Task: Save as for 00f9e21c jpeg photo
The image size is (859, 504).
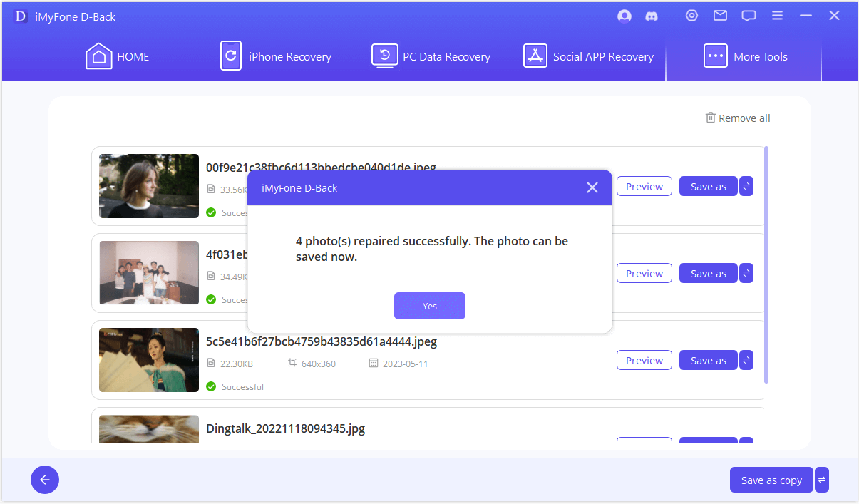Action: click(708, 186)
